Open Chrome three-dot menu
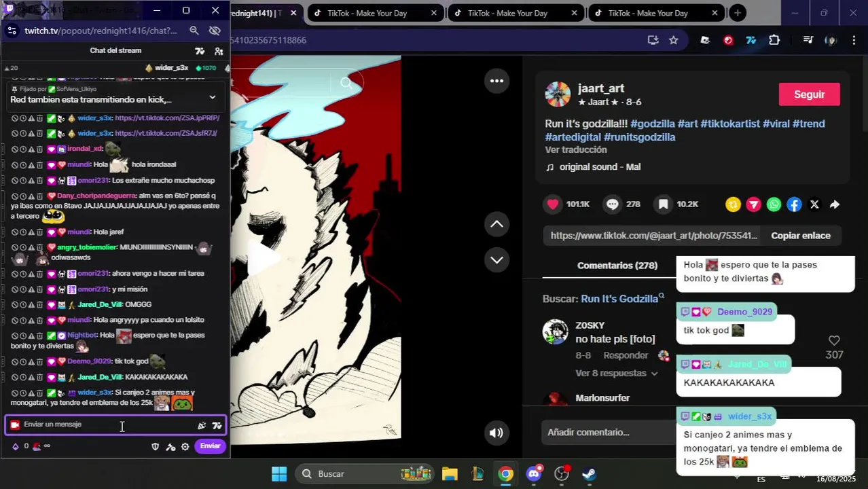Viewport: 868px width, 489px height. point(854,40)
